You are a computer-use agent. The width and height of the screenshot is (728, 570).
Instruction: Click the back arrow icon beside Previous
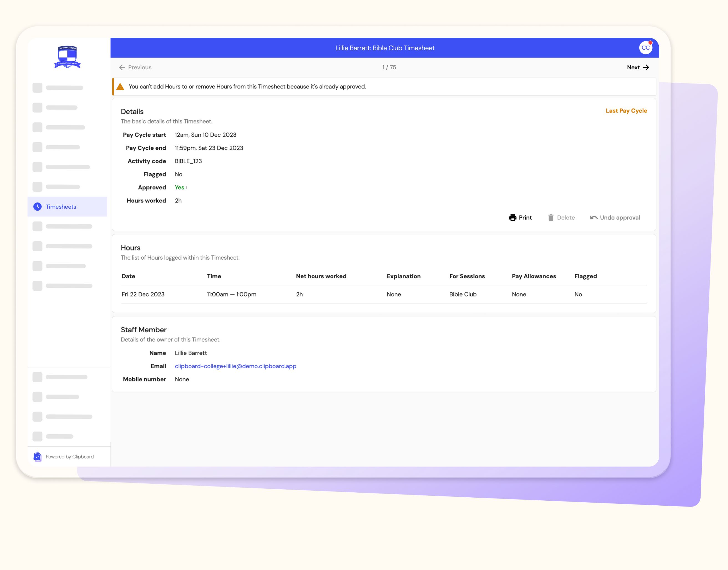pos(122,67)
